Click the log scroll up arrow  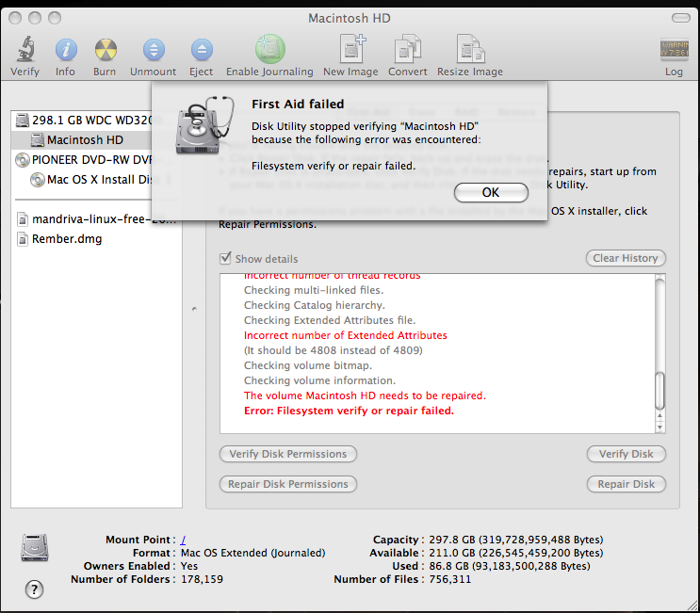(x=659, y=416)
